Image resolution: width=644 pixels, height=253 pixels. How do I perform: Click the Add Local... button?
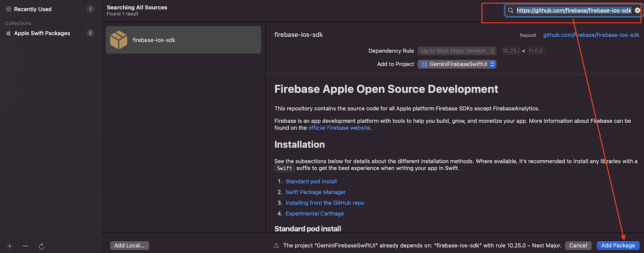(130, 245)
